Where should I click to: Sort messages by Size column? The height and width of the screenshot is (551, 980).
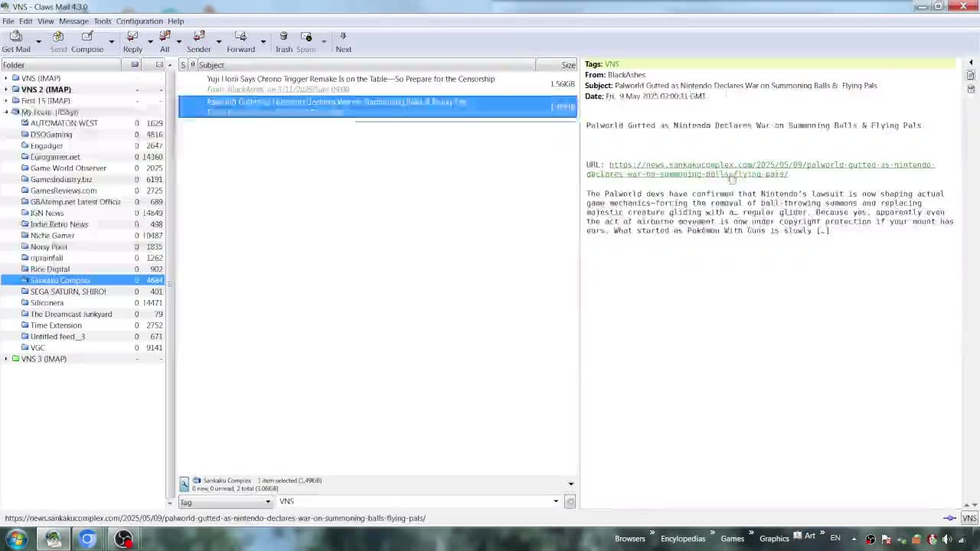point(567,65)
